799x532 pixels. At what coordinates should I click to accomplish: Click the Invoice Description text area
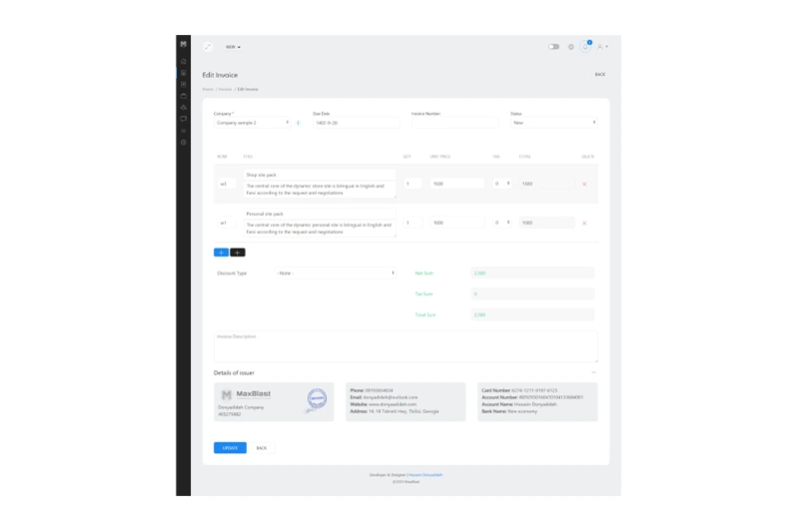(405, 346)
